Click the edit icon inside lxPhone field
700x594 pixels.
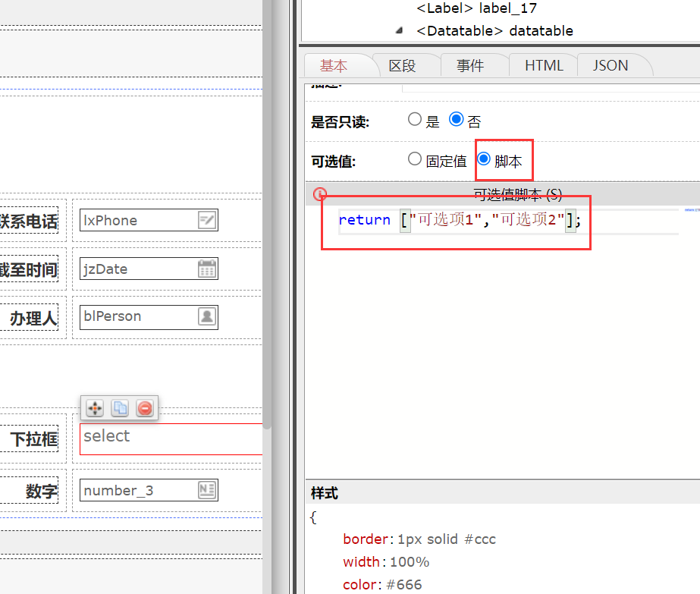point(206,219)
